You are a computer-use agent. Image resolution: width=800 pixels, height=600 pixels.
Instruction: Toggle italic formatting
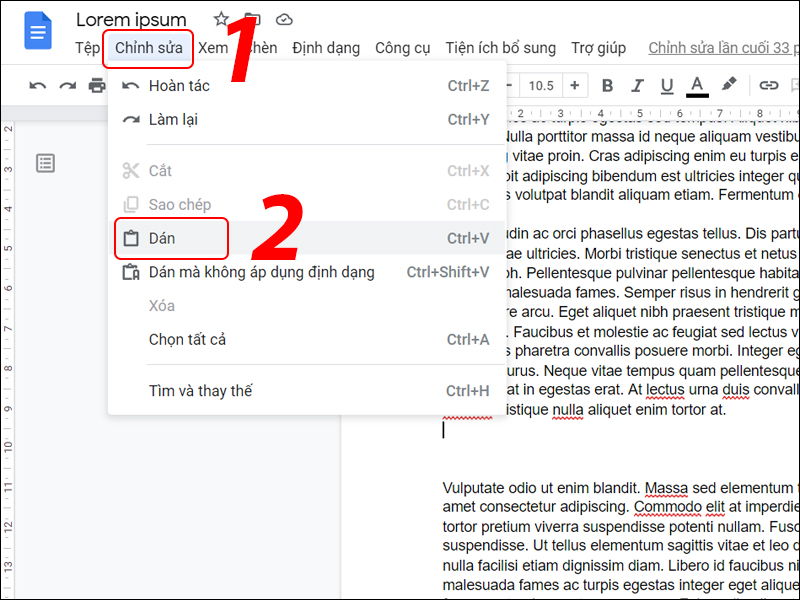637,85
